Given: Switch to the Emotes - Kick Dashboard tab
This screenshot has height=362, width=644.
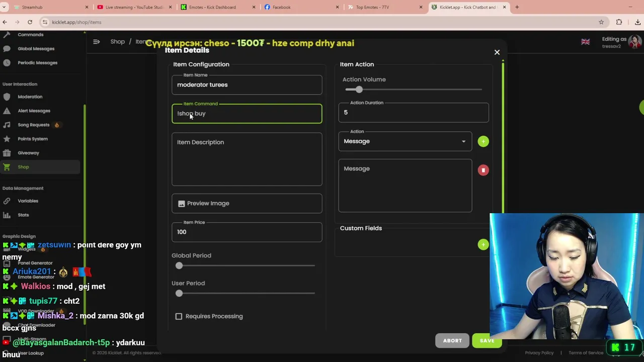Looking at the screenshot, I should (216, 7).
